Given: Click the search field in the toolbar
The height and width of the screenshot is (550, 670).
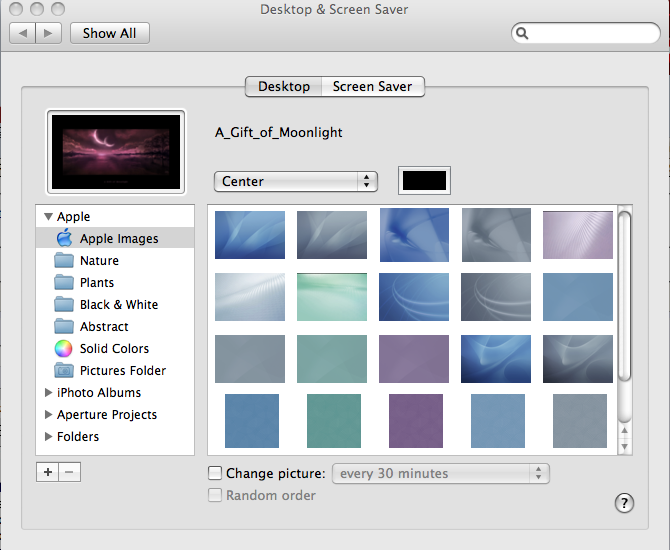Looking at the screenshot, I should click(590, 33).
